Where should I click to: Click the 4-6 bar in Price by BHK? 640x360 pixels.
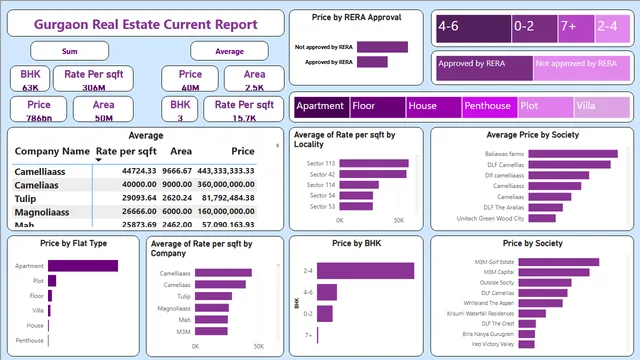coord(327,292)
